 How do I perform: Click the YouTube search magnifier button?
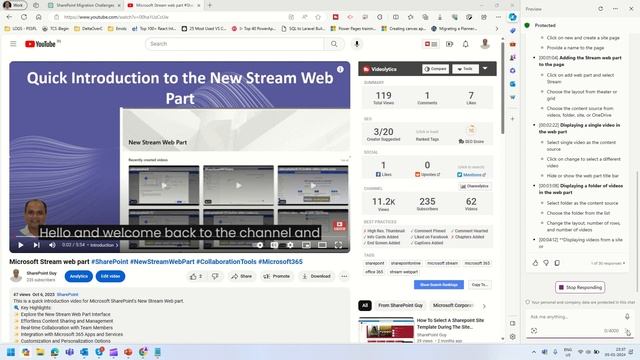point(334,44)
